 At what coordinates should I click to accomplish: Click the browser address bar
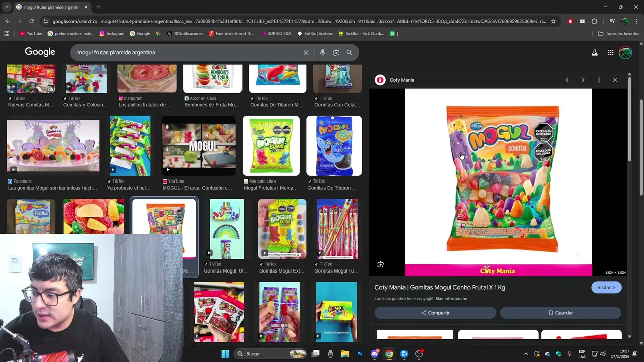pyautogui.click(x=299, y=21)
